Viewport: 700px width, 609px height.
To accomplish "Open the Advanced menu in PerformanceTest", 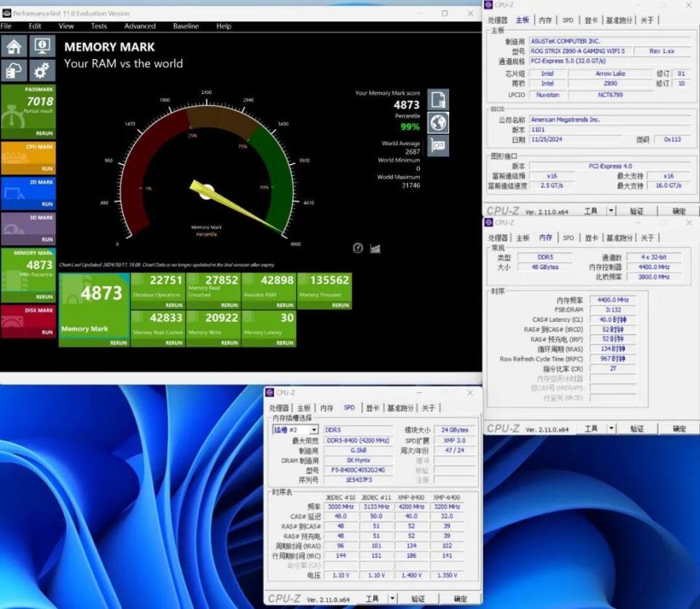I will 139,26.
